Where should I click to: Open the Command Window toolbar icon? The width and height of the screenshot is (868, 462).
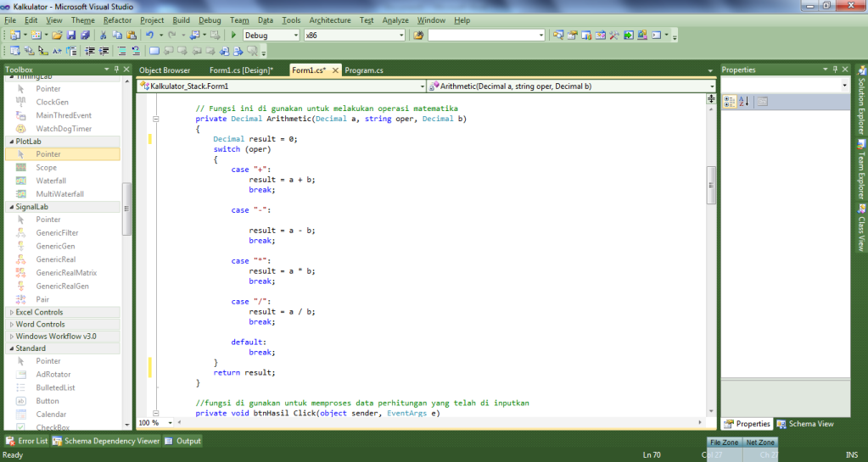pos(657,35)
